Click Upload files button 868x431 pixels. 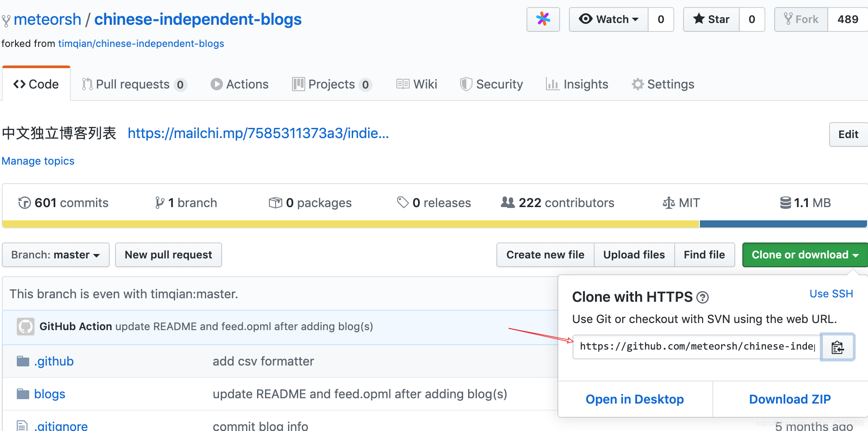point(634,255)
